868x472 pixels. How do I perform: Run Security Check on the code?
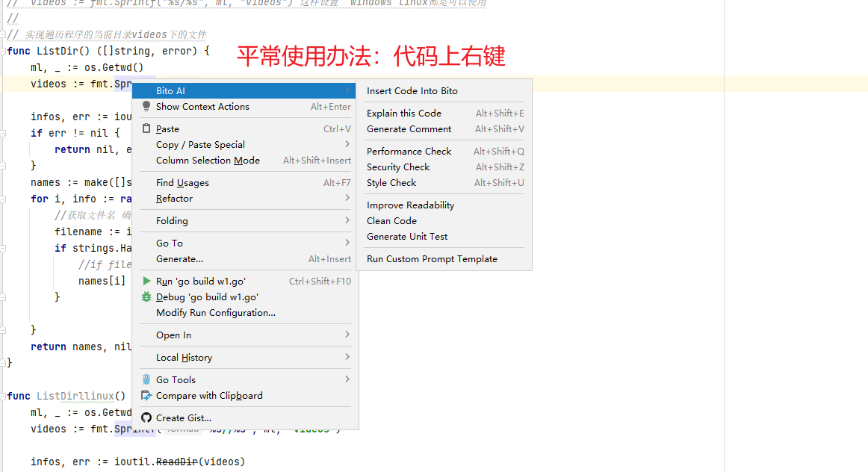(444, 167)
